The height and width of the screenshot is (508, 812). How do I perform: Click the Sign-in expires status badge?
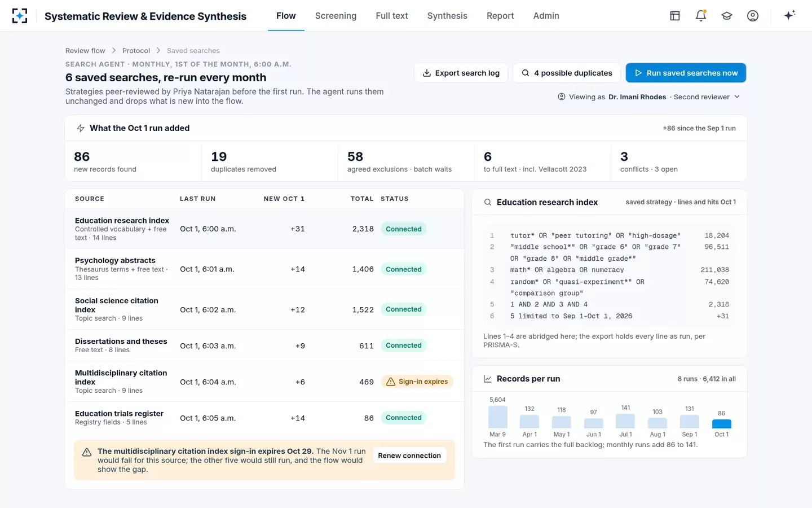(x=417, y=382)
